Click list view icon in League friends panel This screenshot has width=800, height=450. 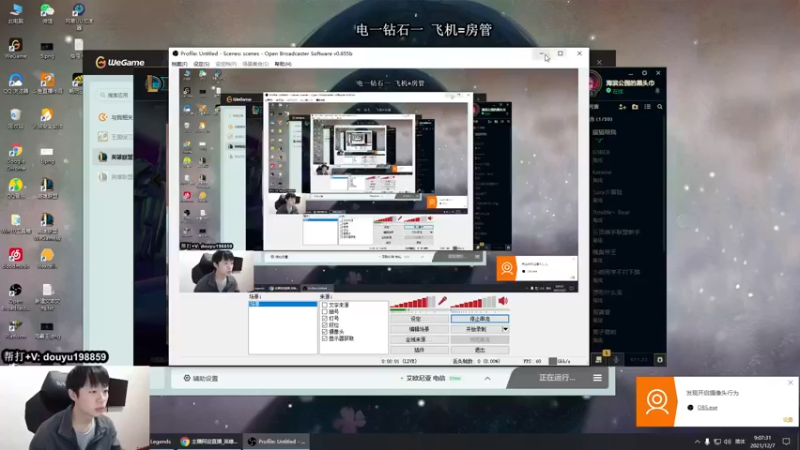(x=647, y=107)
